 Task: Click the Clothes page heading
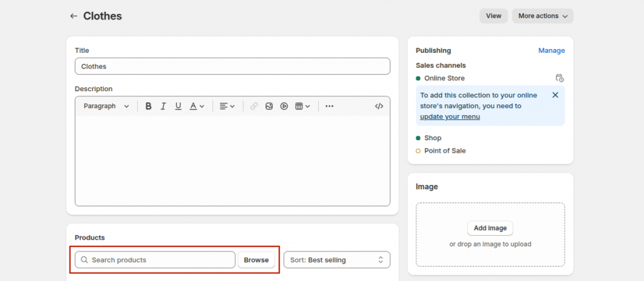coord(103,16)
